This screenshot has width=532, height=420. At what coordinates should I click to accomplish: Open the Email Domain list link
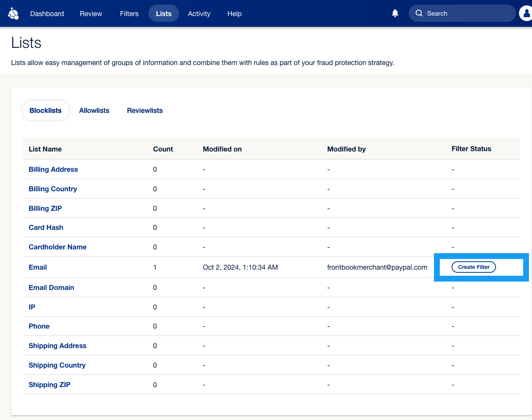click(51, 288)
